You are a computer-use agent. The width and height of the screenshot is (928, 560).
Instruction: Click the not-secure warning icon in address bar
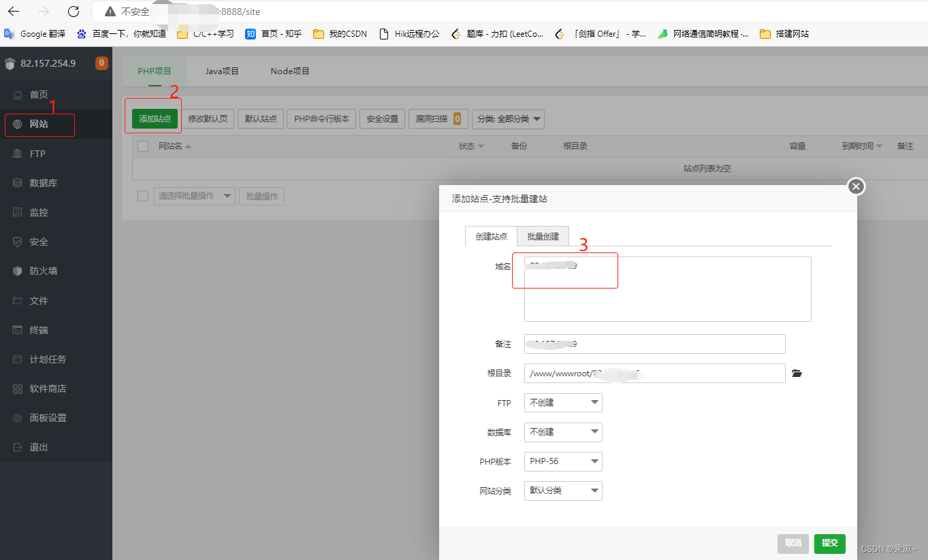110,12
